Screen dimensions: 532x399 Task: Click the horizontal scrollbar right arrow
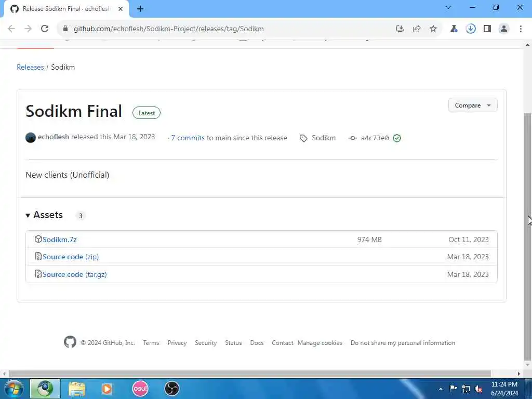pos(519,374)
